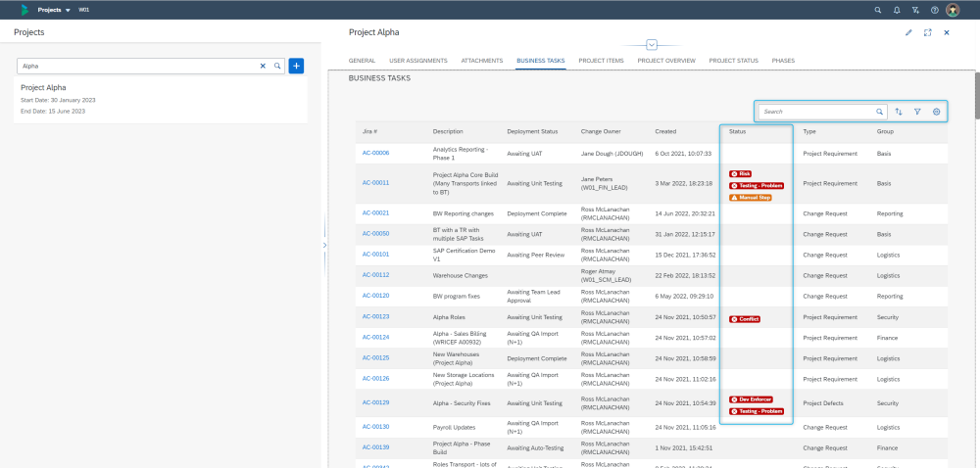
Task: Add a new project with plus button
Action: pyautogui.click(x=297, y=66)
